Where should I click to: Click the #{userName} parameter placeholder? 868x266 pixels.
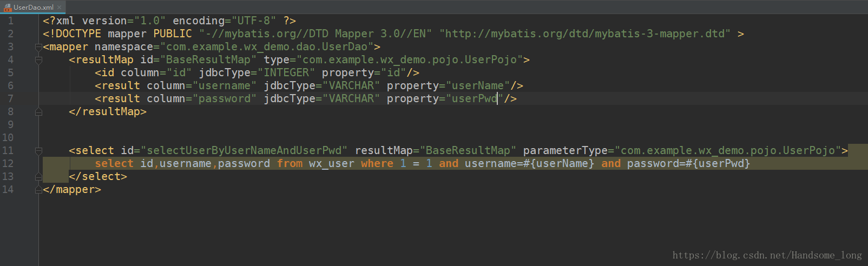click(559, 163)
